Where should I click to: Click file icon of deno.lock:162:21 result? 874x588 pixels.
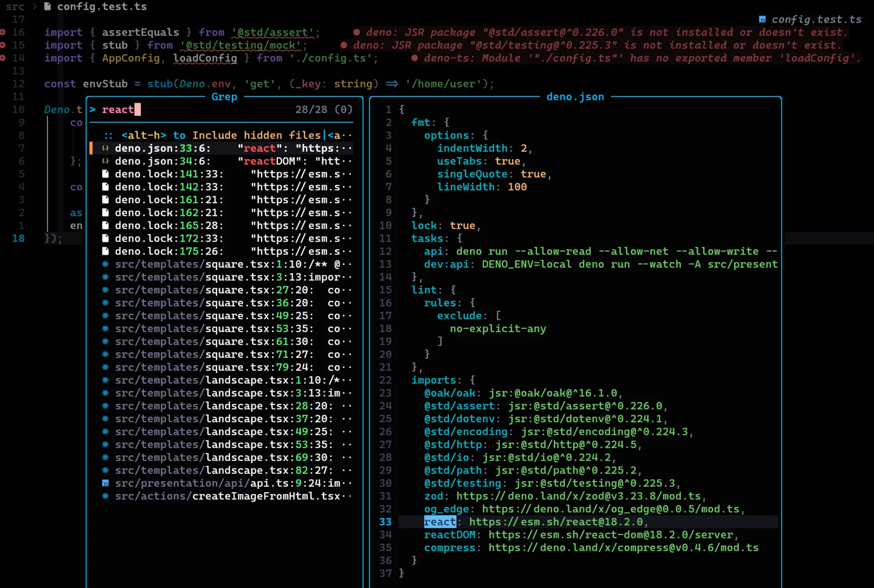point(105,213)
